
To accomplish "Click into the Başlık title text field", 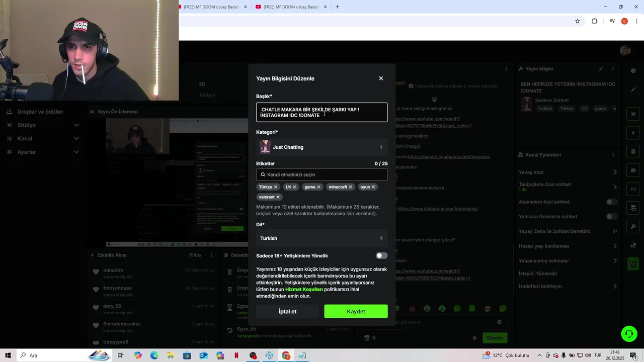I will coord(321,112).
